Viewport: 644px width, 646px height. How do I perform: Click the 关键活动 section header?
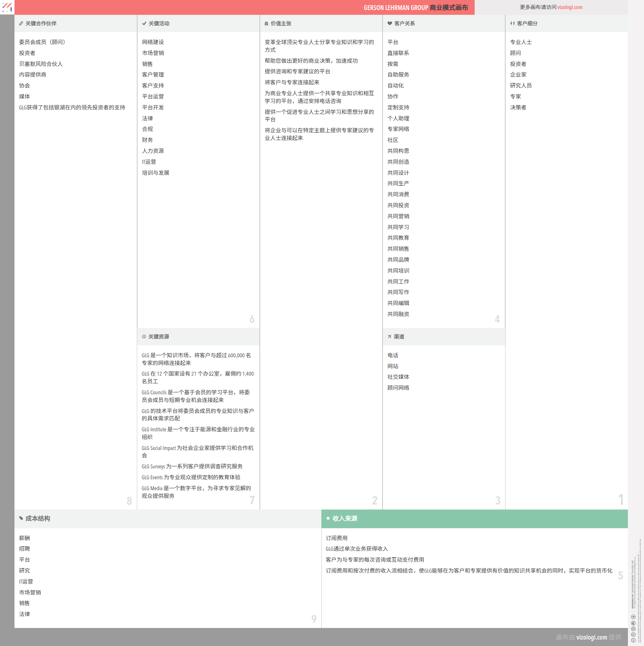point(159,23)
